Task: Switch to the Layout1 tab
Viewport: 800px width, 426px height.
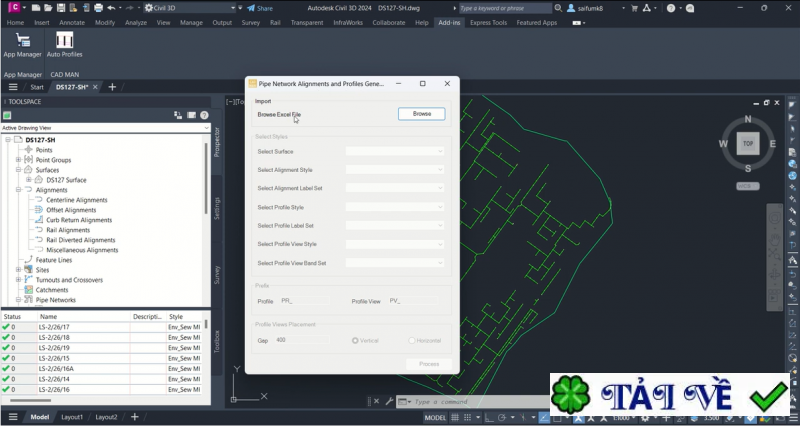Action: [x=72, y=417]
